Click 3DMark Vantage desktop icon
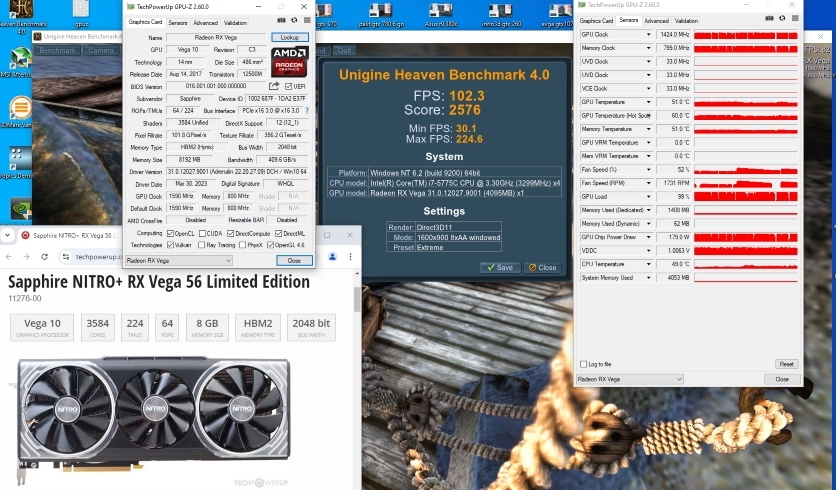 20,111
